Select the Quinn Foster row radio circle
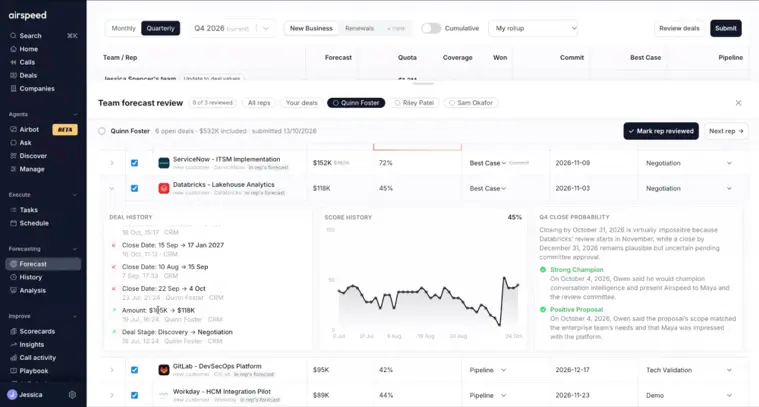Viewport: 759px width, 407px height. [102, 131]
